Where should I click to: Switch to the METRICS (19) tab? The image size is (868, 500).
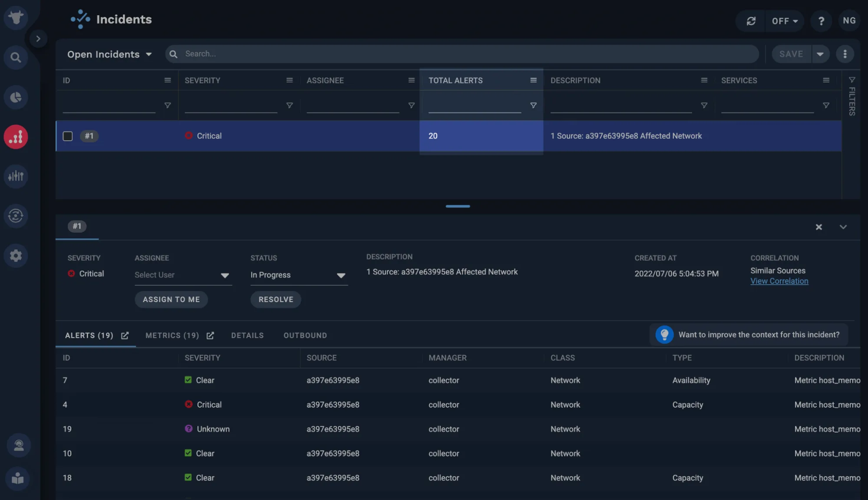tap(172, 336)
